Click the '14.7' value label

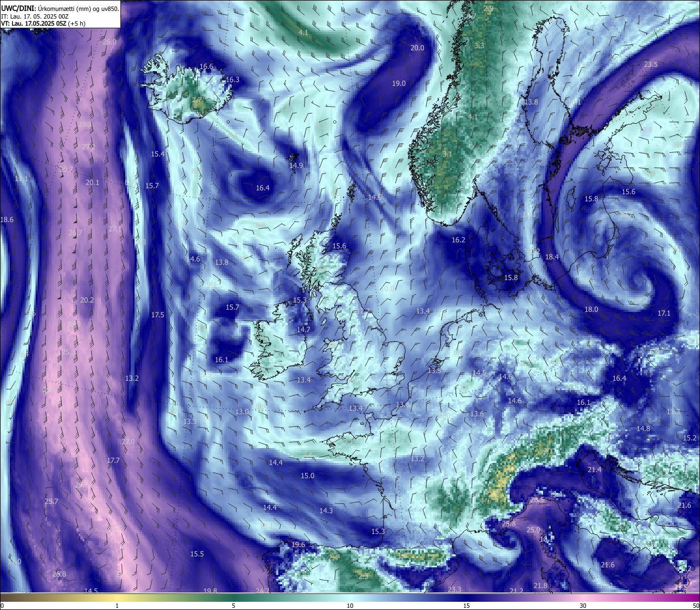click(303, 330)
